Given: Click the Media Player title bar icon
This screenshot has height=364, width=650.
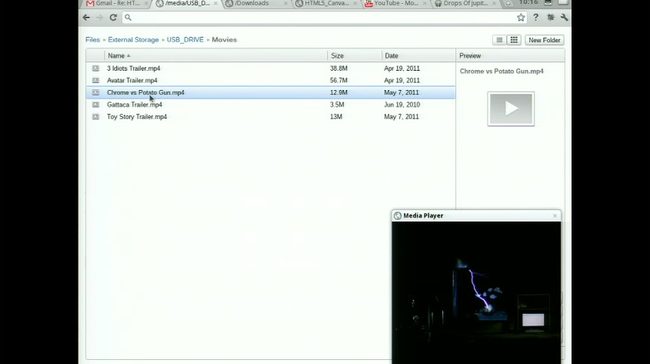Looking at the screenshot, I should pyautogui.click(x=398, y=216).
